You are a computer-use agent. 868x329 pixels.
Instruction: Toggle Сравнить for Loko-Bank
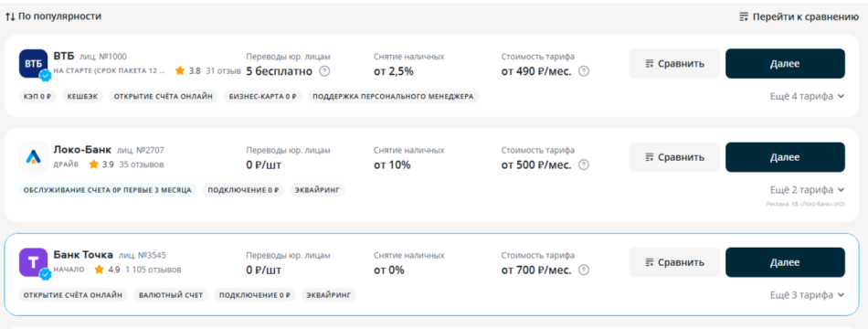coord(674,157)
